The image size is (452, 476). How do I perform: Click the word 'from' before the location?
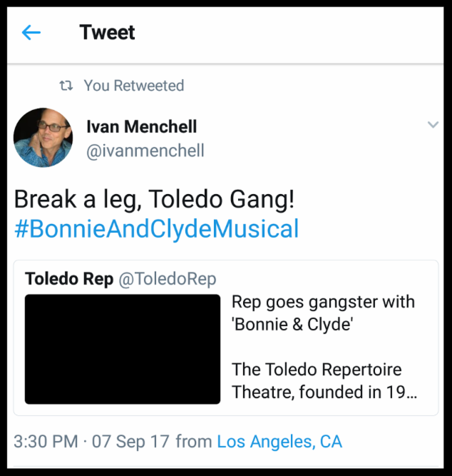pos(193,441)
